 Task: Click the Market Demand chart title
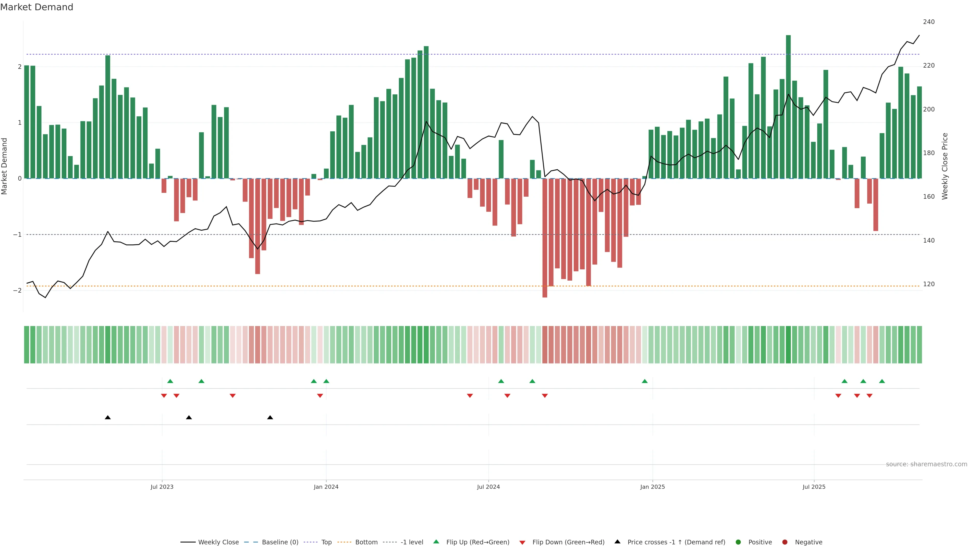36,7
